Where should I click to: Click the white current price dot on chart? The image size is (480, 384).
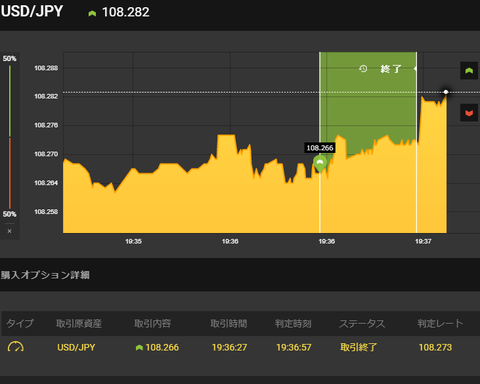coord(446,92)
